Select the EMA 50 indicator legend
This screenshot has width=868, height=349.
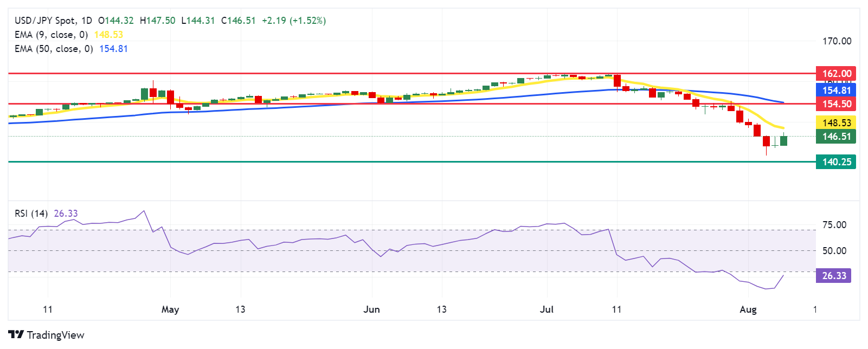[54, 49]
